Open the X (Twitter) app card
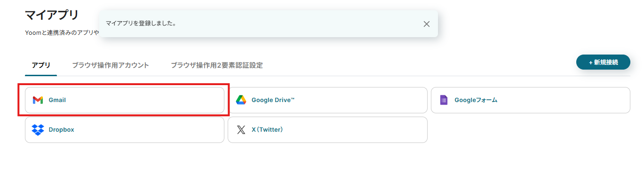The image size is (644, 174). [327, 130]
